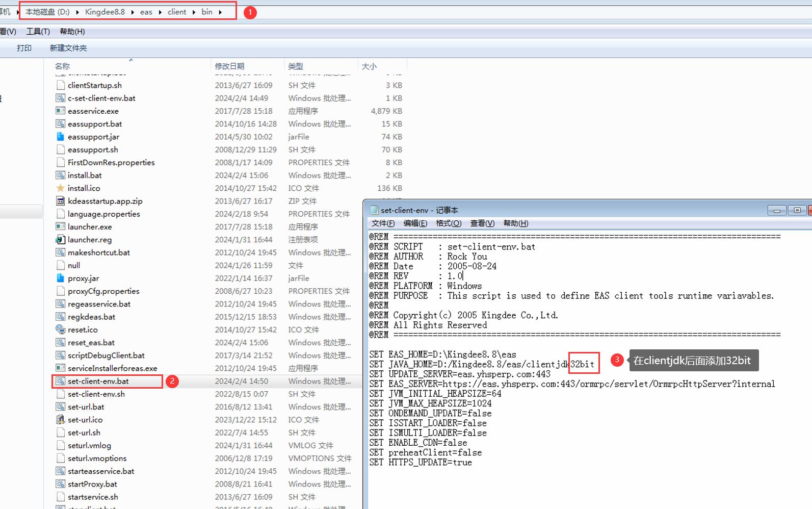Maximize the set-client-env Notepad window
Viewport: 812px width, 509px height.
pyautogui.click(x=797, y=210)
